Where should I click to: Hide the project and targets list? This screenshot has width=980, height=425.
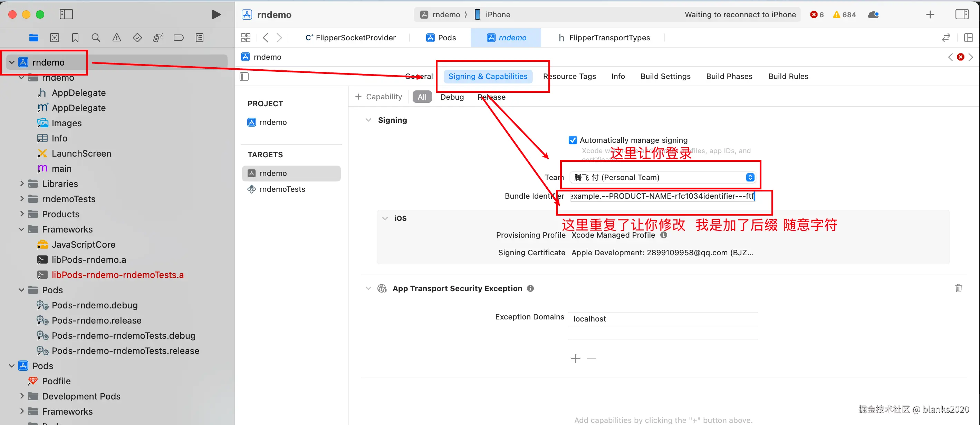click(x=244, y=76)
